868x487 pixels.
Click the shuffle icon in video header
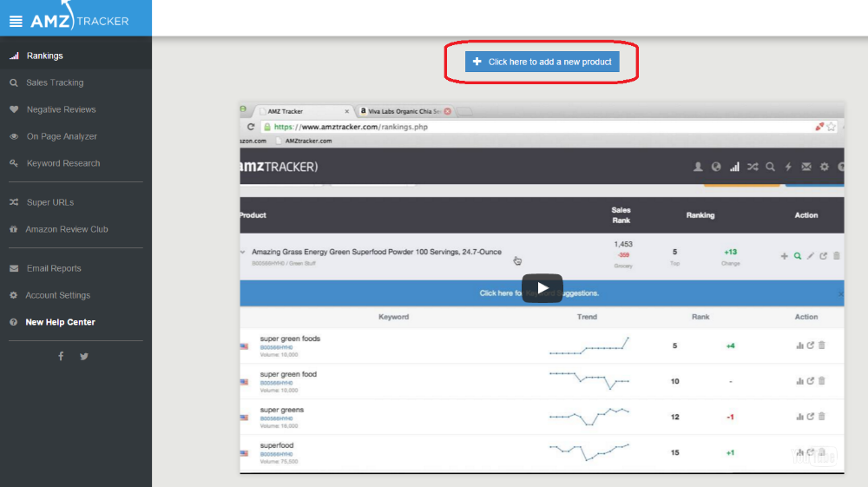pyautogui.click(x=753, y=167)
